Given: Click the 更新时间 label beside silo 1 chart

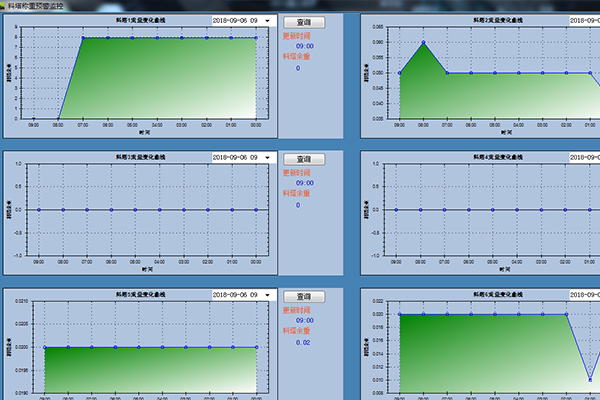Looking at the screenshot, I should pyautogui.click(x=297, y=35).
